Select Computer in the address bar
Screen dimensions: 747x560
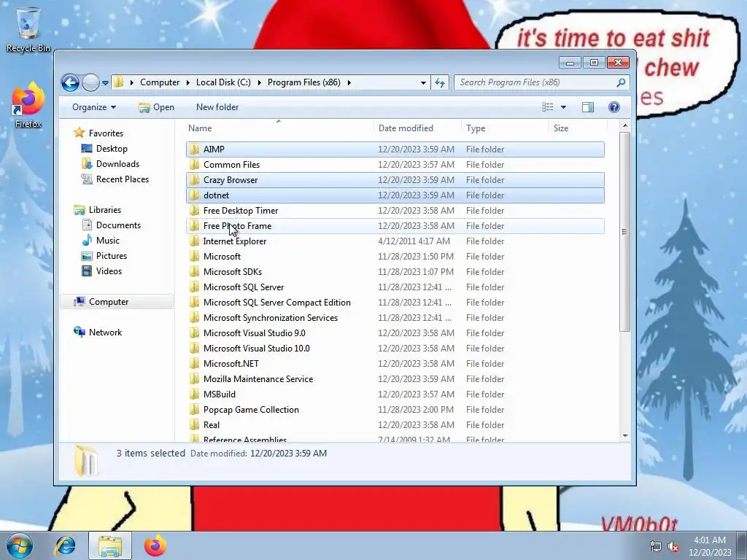coord(160,82)
